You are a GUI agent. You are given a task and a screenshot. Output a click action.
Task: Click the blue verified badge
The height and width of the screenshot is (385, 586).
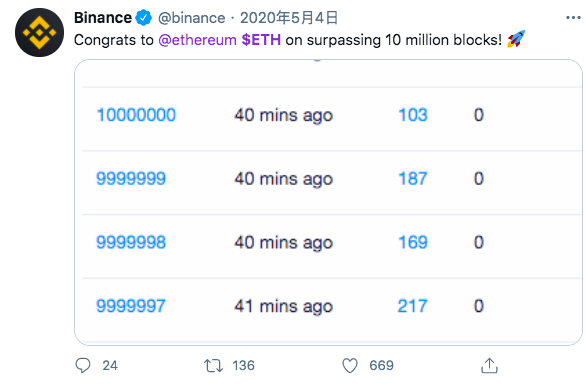coord(144,18)
